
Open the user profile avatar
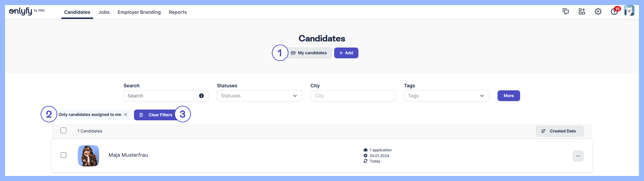629,11
